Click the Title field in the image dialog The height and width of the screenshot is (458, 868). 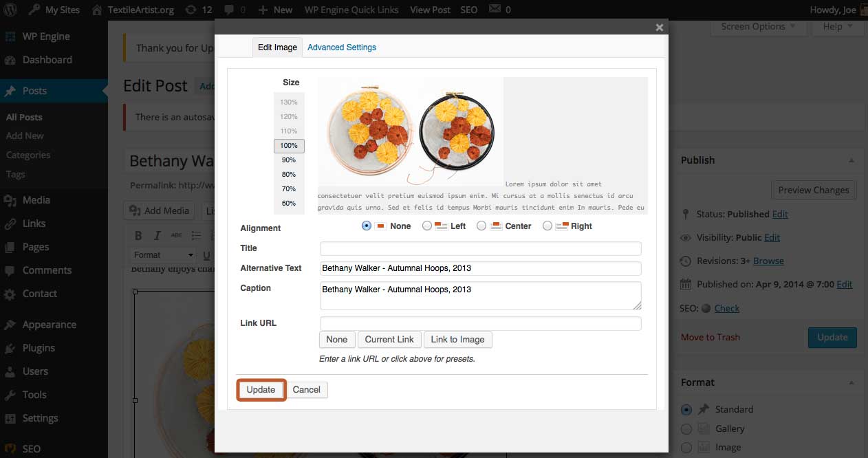click(x=481, y=248)
